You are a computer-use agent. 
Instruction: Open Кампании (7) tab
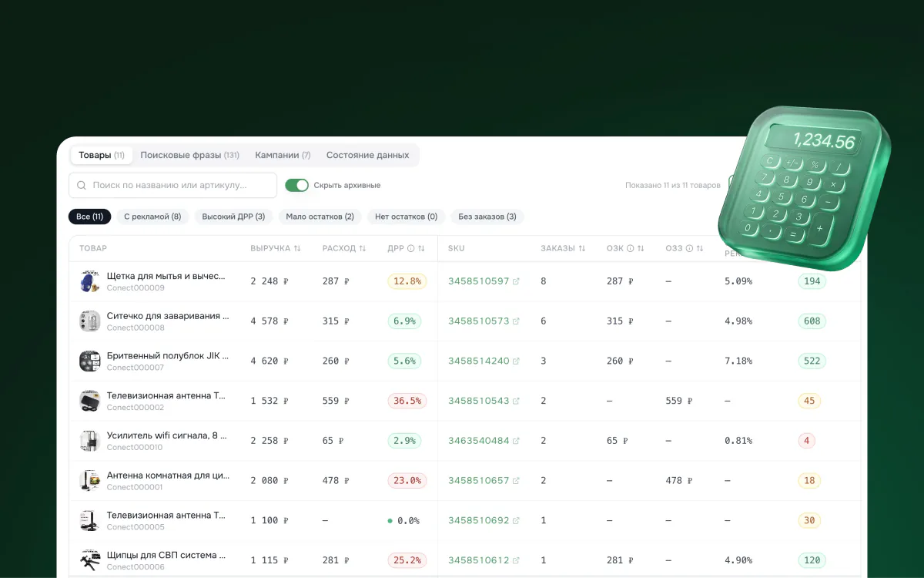click(283, 155)
